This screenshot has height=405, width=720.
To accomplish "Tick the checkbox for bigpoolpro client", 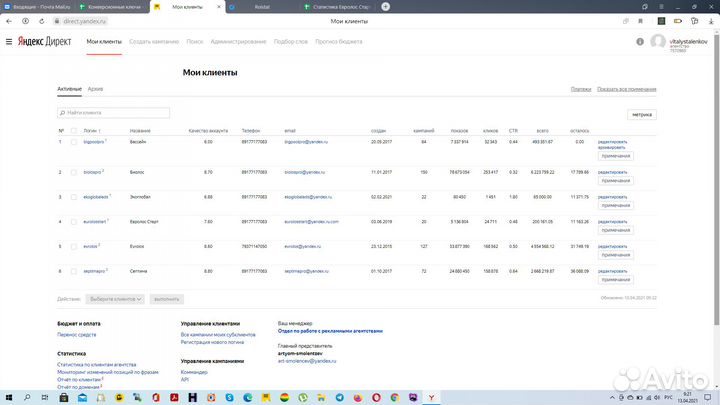I will coord(74,142).
